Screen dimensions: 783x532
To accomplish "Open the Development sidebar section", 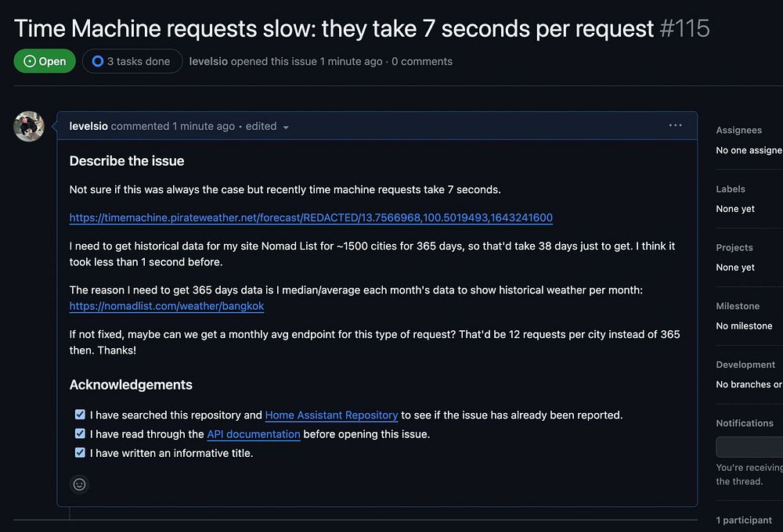I will pyautogui.click(x=745, y=365).
